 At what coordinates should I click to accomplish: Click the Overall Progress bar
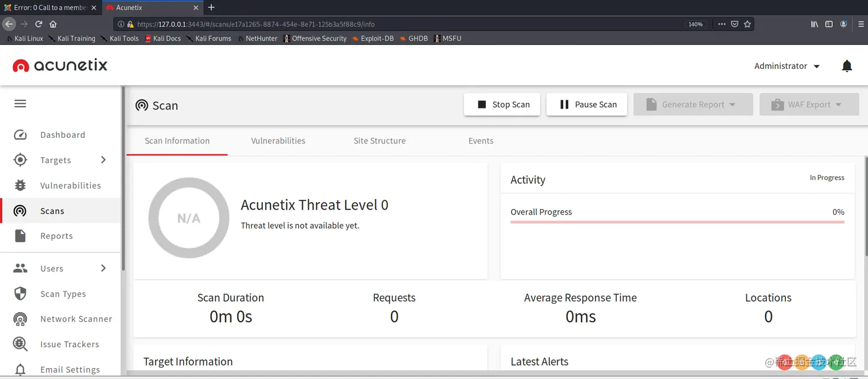[677, 222]
